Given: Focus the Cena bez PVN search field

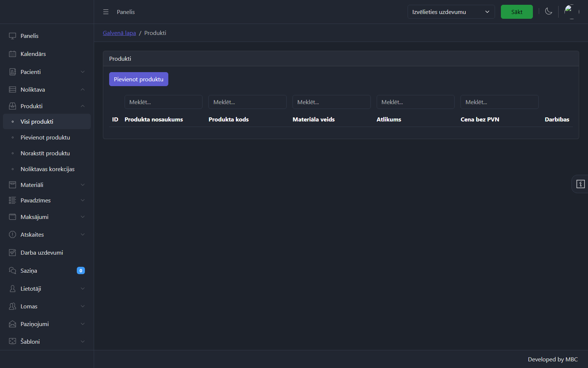Looking at the screenshot, I should click(499, 102).
